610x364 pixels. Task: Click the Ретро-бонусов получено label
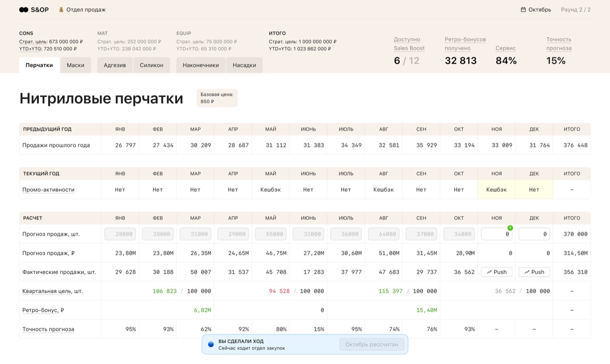pyautogui.click(x=465, y=44)
